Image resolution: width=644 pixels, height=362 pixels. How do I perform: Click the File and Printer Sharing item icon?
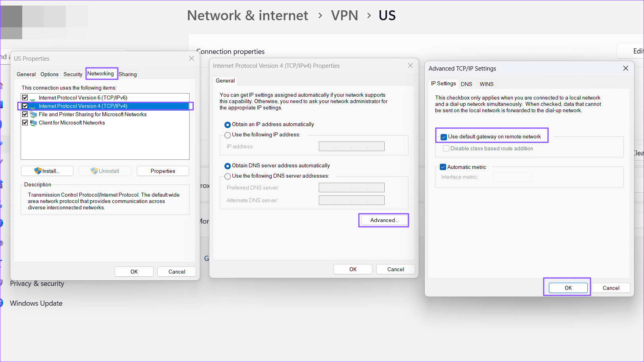pyautogui.click(x=33, y=114)
